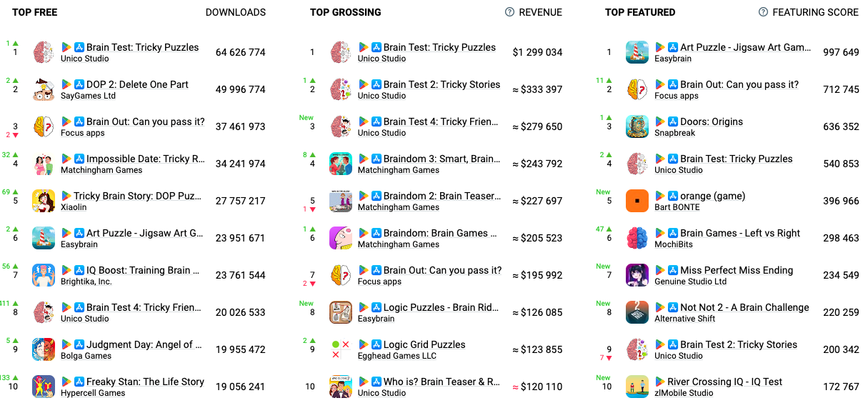
Task: Open Brain Test 2: Tricky Stories in Top Grossing
Action: pos(442,84)
